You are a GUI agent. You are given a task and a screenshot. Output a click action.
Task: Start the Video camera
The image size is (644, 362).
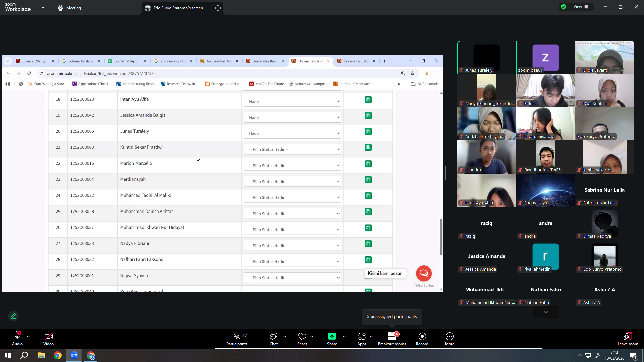[x=48, y=336]
